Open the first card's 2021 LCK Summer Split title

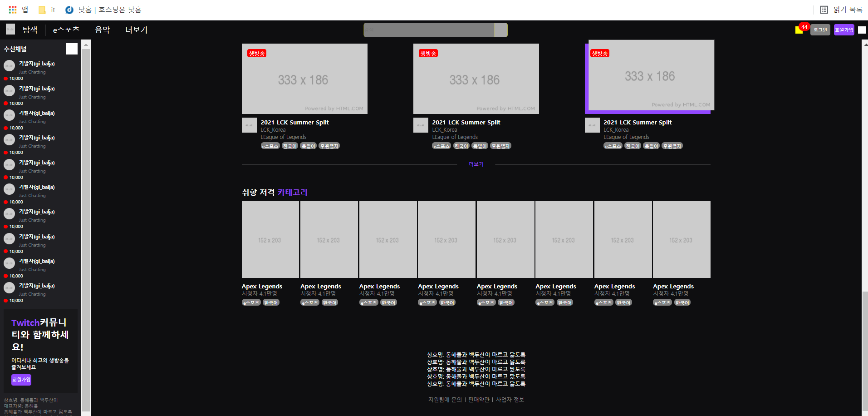pos(294,122)
